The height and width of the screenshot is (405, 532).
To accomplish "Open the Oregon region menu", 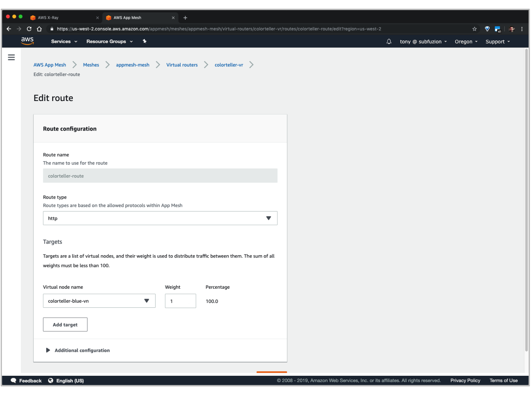I will pos(466,42).
